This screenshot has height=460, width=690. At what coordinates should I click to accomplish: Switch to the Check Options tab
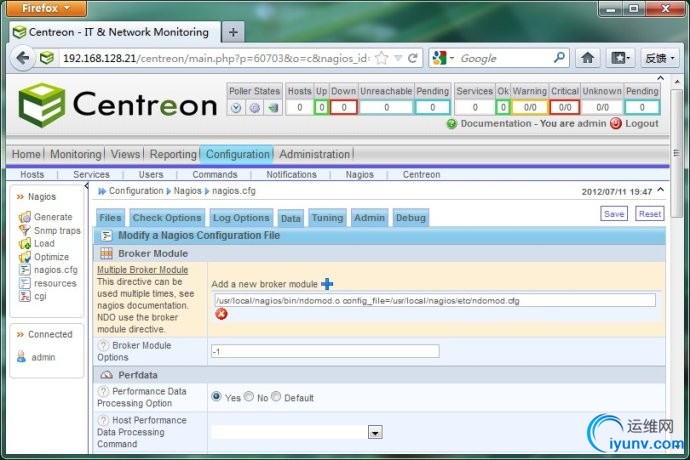(x=167, y=218)
